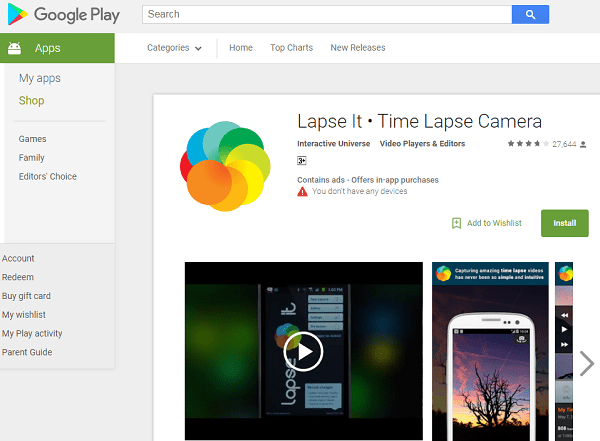Click the 3+ content rating badge
Image resolution: width=600 pixels, height=441 pixels.
point(302,161)
